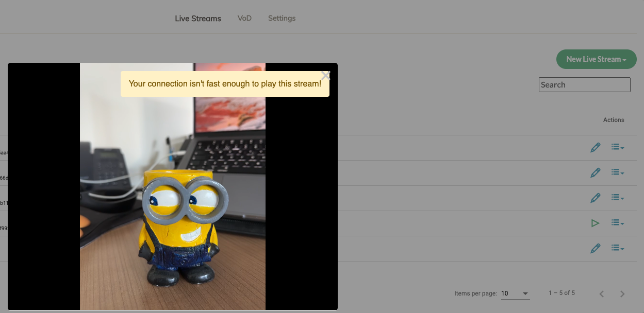Switch to the VoD tab
This screenshot has height=313, width=644.
tap(244, 18)
